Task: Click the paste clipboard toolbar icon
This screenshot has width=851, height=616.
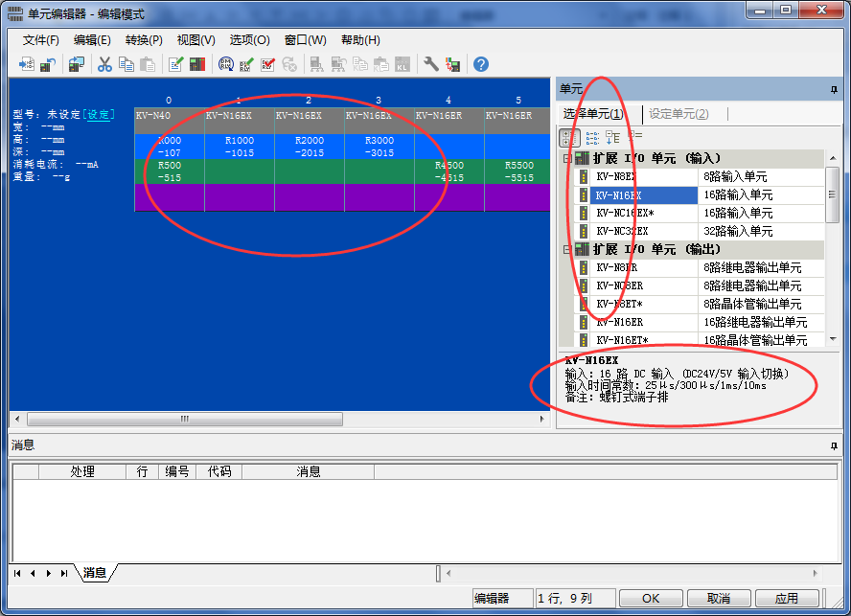Action: pyautogui.click(x=148, y=64)
